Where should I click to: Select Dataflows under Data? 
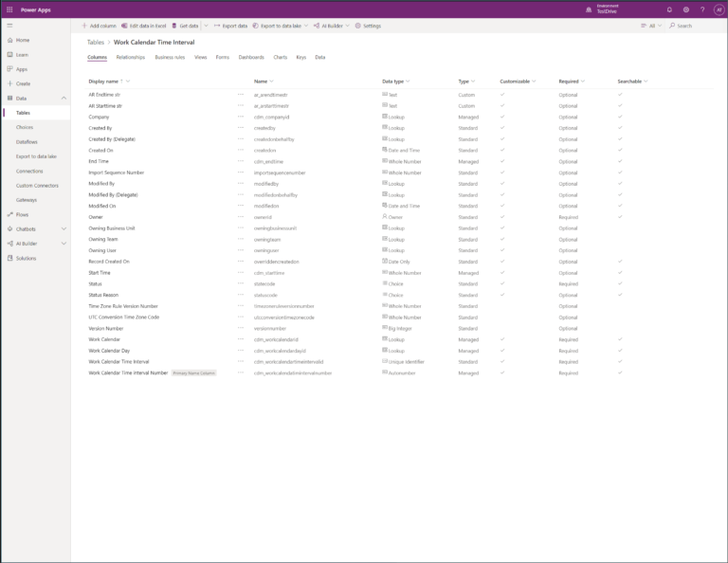[x=27, y=142]
